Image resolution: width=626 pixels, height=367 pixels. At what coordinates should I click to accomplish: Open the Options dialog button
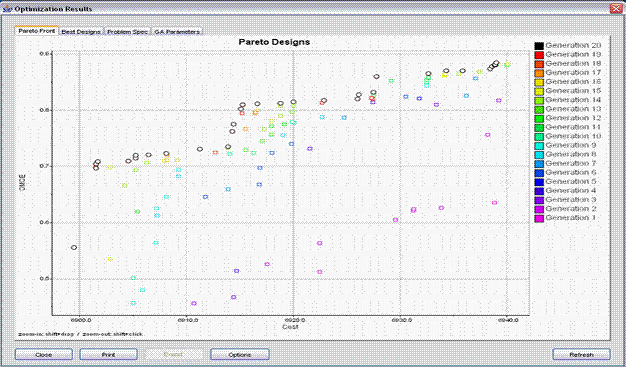point(240,354)
